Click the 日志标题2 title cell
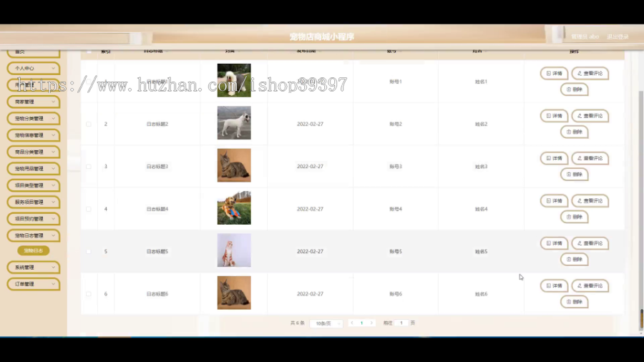Screen dimensions: 644x362 coord(157,124)
